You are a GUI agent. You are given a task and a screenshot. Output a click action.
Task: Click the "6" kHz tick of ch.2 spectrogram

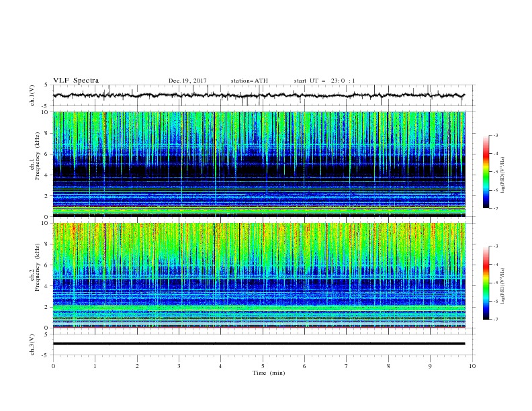point(46,265)
